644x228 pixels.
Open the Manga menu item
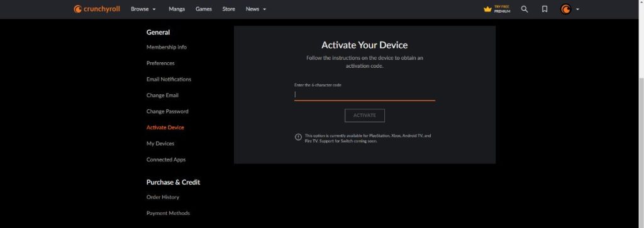point(177,9)
